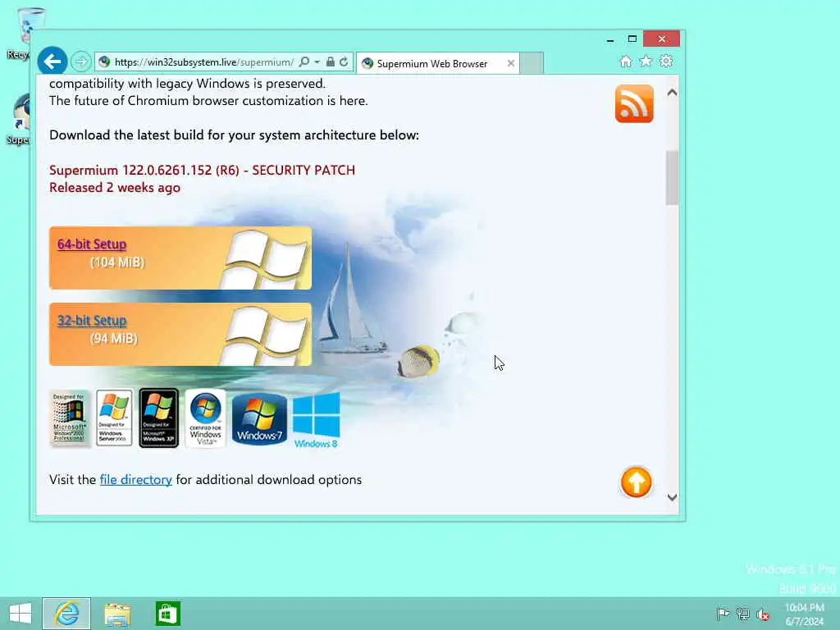Minimize the Internet Explorer window

pyautogui.click(x=610, y=39)
